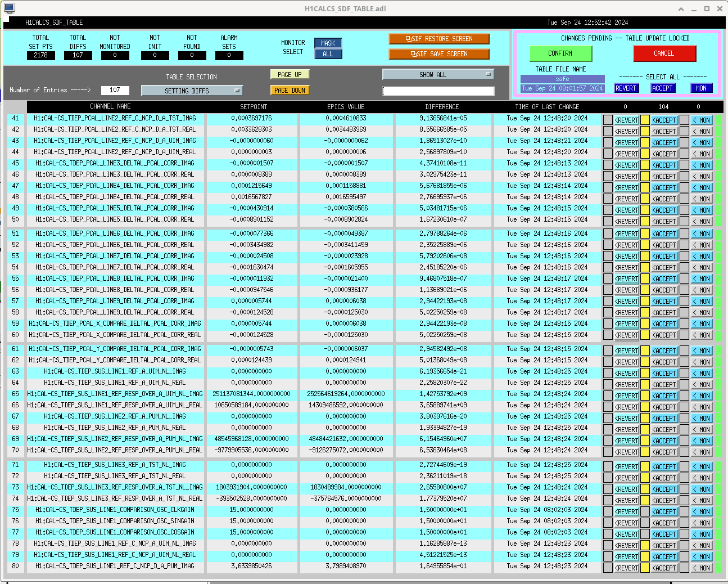Viewport: 728px width, 584px height.
Task: Click green status indicator of row 41
Action: point(718,120)
